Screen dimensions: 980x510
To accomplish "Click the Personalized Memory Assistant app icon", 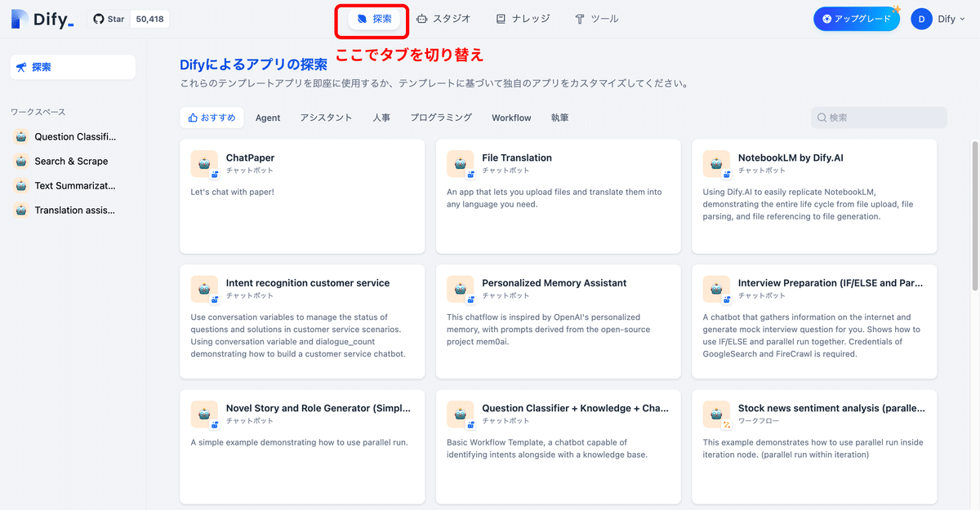I will tap(461, 289).
